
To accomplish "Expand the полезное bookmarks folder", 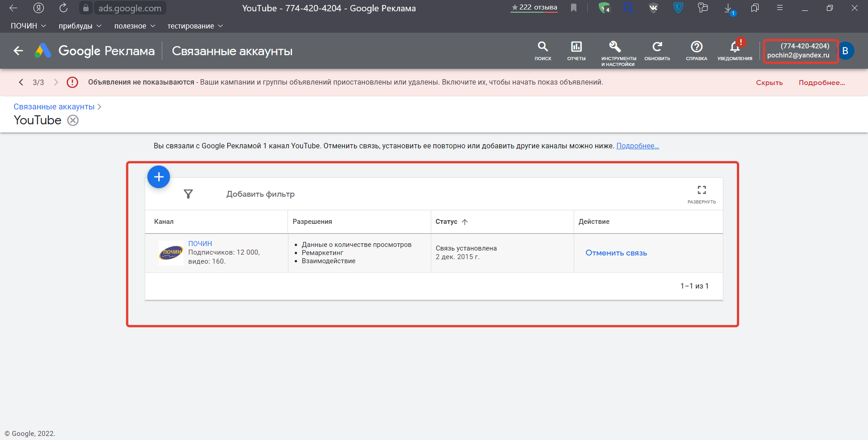I will (135, 26).
